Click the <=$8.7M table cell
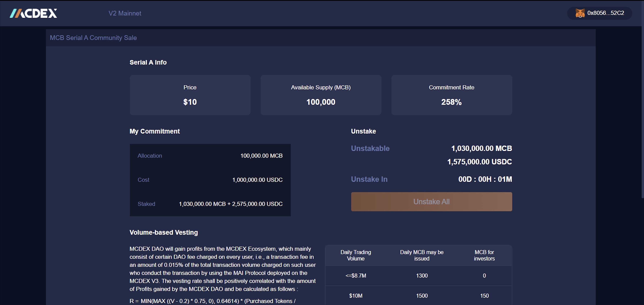The width and height of the screenshot is (644, 305). pyautogui.click(x=356, y=276)
